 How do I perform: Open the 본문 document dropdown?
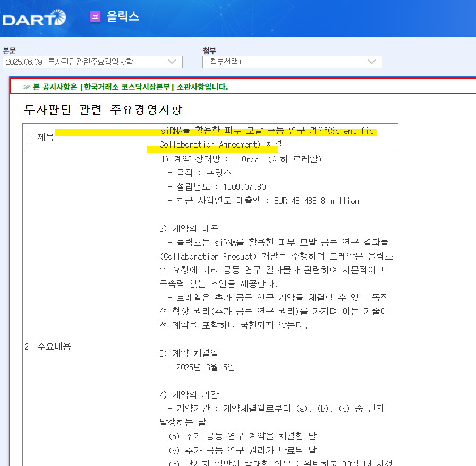click(x=92, y=62)
